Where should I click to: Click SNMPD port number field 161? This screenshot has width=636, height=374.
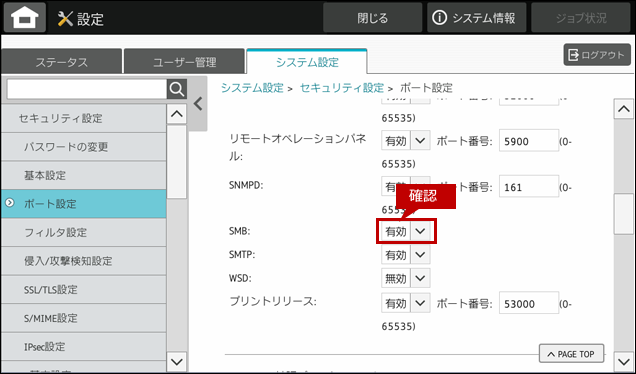[529, 187]
